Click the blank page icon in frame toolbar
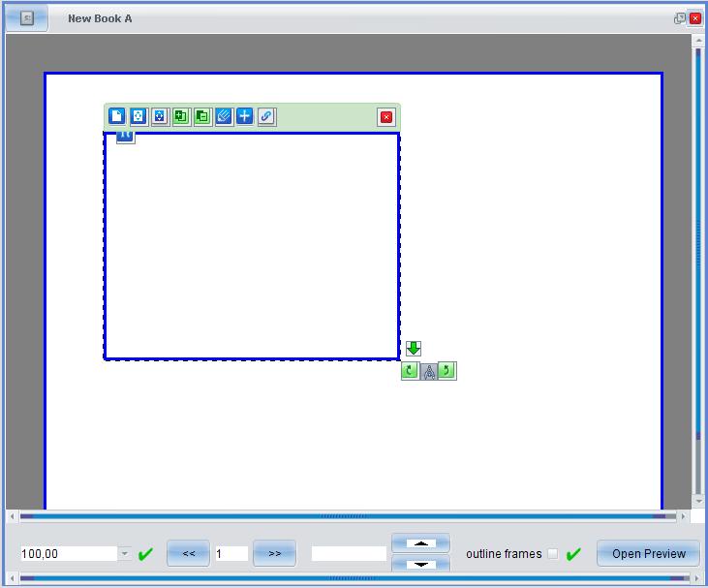Screen dimensions: 708x588 click(x=117, y=116)
